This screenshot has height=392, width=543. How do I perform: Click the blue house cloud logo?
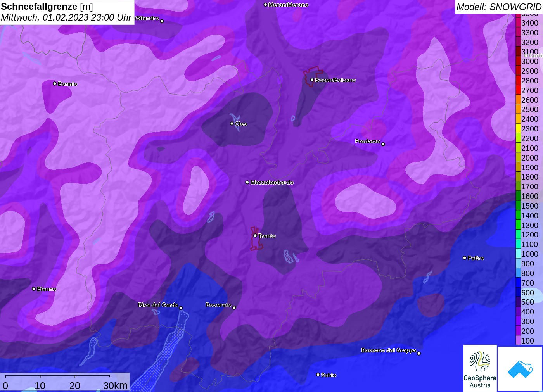[x=520, y=369]
